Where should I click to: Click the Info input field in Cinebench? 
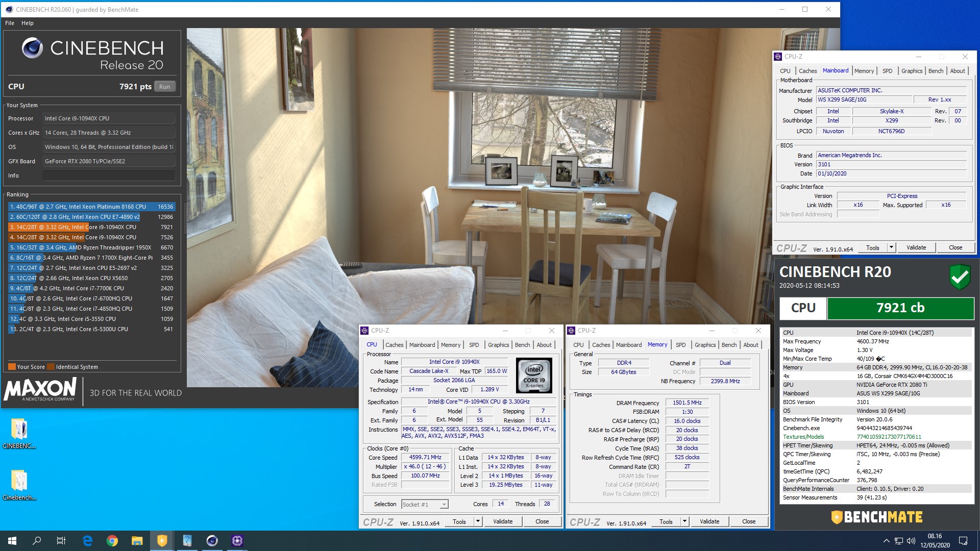pos(109,176)
